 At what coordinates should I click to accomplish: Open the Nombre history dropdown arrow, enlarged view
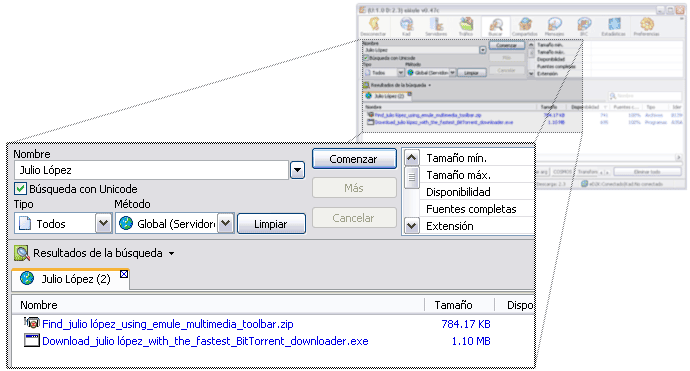297,170
